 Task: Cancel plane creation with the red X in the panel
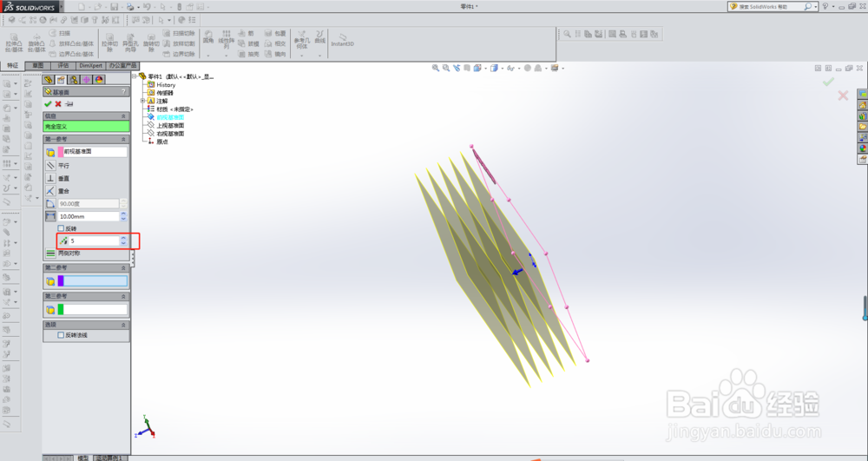tap(58, 103)
